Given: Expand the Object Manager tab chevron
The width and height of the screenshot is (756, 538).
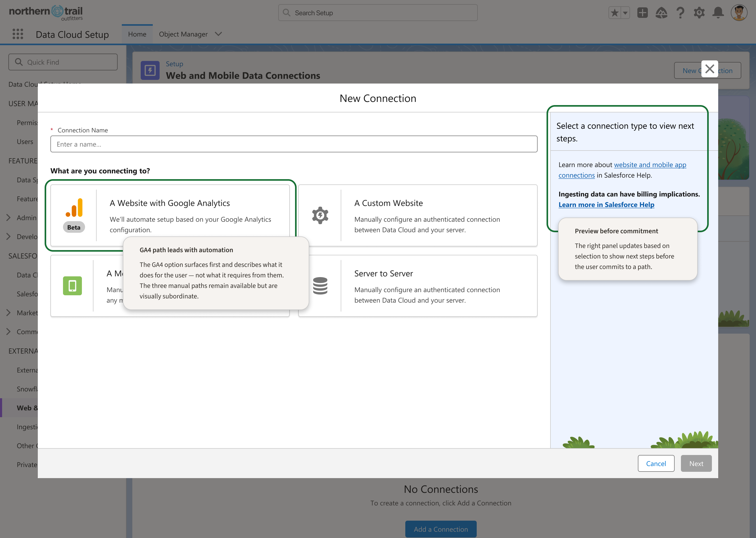Looking at the screenshot, I should point(218,34).
